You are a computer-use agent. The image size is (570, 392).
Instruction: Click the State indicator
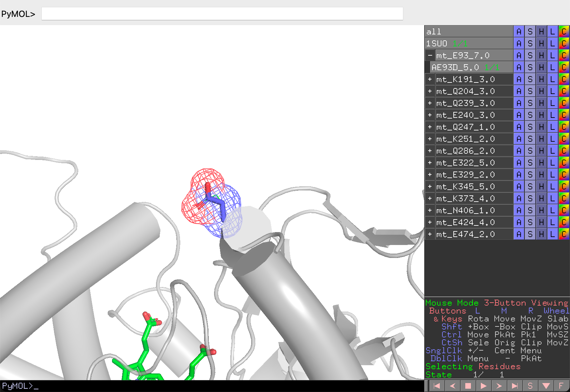click(x=465, y=374)
